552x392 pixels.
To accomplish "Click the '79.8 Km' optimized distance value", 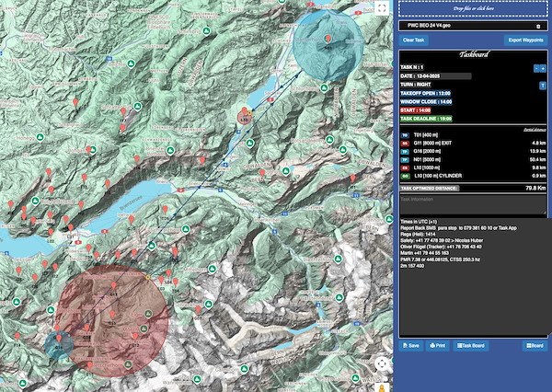I will pos(535,189).
